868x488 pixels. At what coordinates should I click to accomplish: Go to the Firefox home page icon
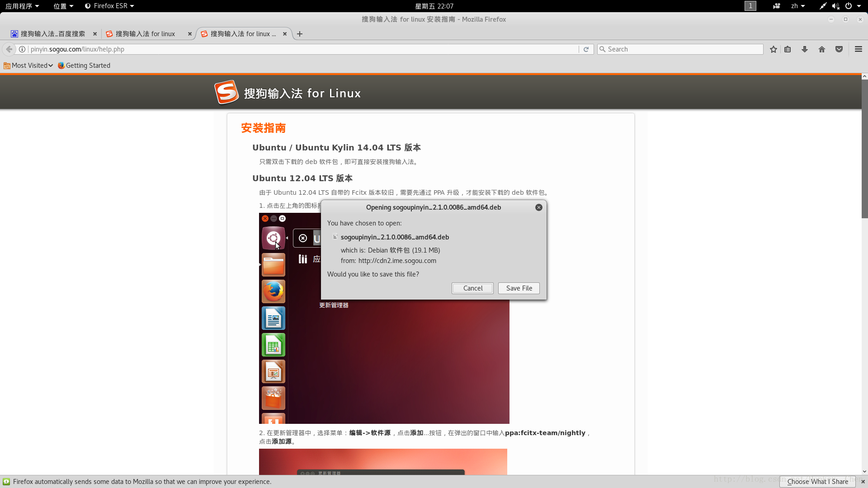tap(822, 49)
